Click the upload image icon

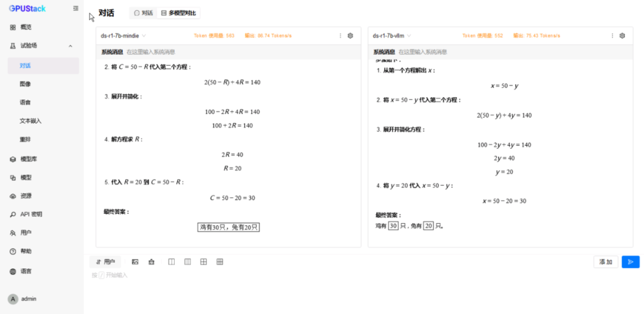pos(135,262)
